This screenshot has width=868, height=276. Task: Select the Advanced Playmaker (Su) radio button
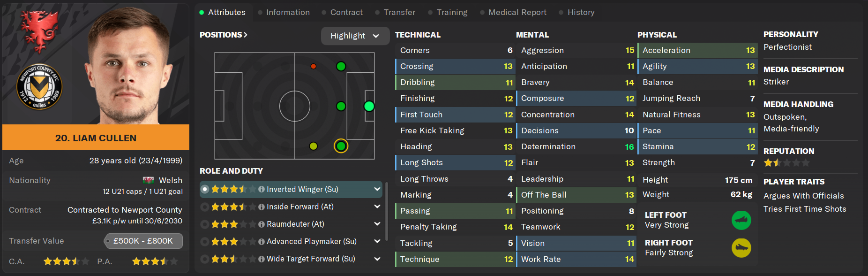(205, 242)
